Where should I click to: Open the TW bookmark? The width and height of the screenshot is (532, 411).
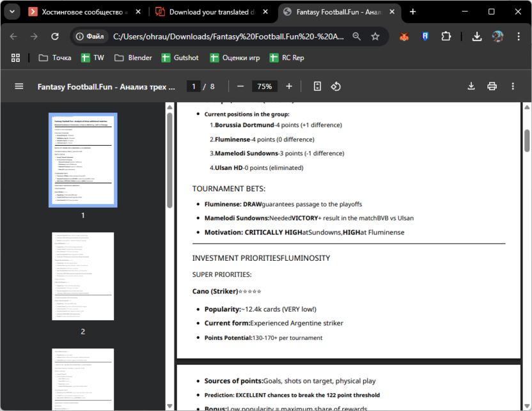92,58
